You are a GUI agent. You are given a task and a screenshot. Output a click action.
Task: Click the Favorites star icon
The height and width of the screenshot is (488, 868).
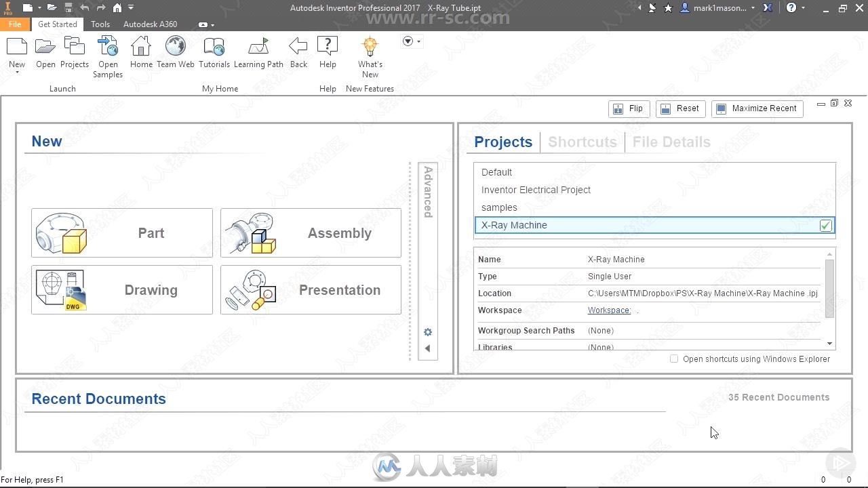click(669, 8)
